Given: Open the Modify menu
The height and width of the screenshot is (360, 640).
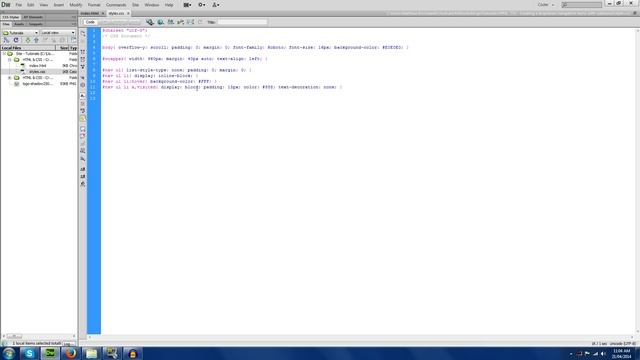Looking at the screenshot, I should click(76, 5).
